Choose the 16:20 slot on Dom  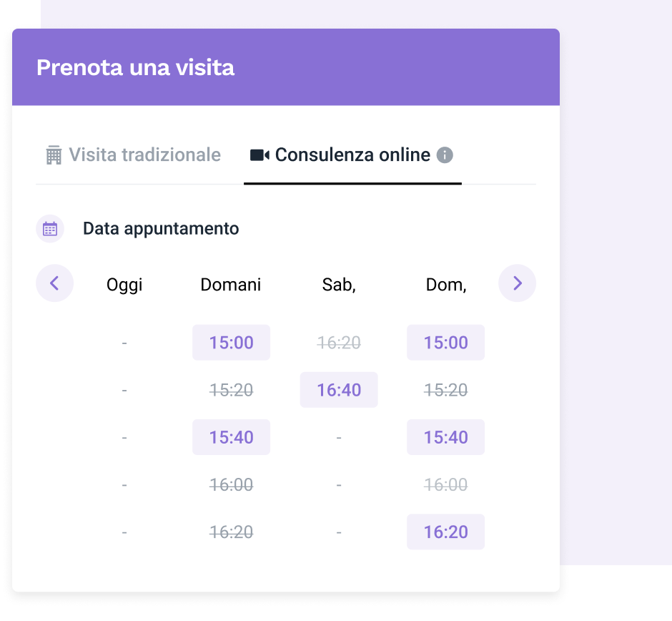point(445,532)
